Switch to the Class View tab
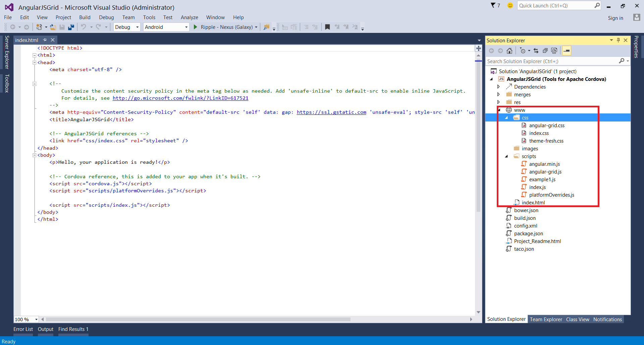The height and width of the screenshot is (345, 644). coord(577,319)
